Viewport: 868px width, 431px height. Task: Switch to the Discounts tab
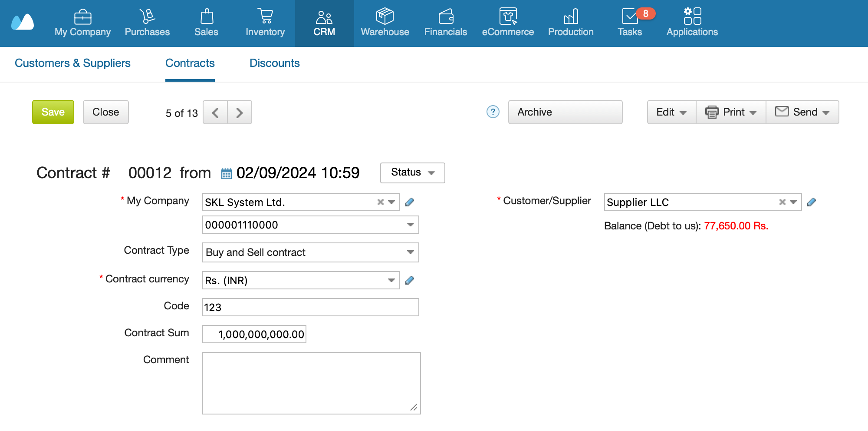tap(274, 63)
